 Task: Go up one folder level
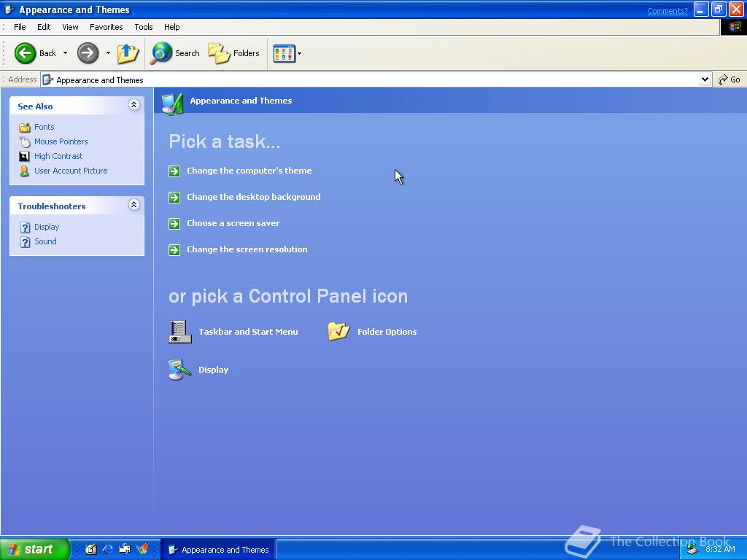(x=128, y=52)
